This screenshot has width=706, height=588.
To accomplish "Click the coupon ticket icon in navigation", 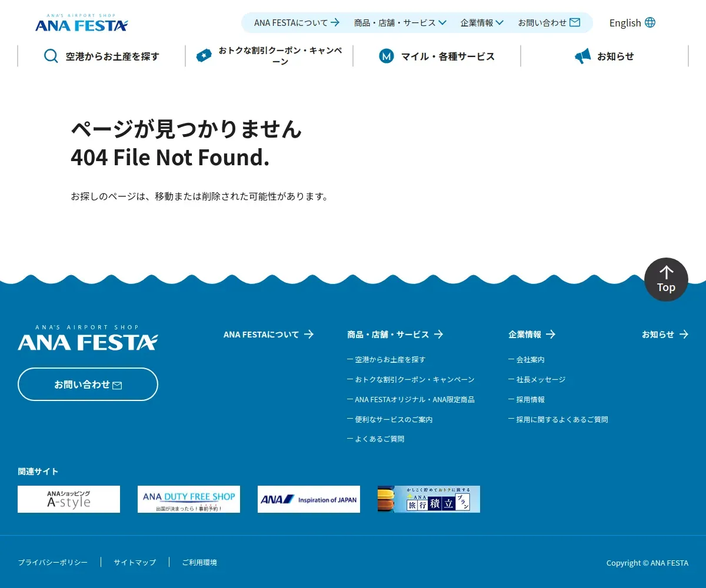I will point(204,56).
